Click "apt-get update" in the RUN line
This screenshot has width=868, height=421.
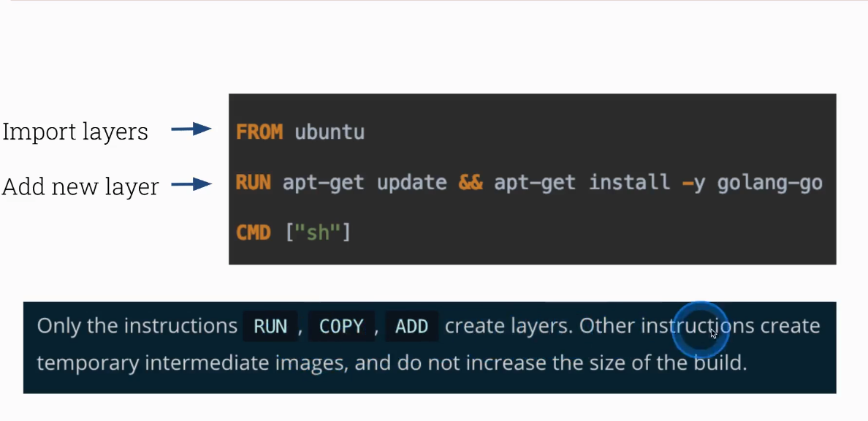click(x=365, y=183)
